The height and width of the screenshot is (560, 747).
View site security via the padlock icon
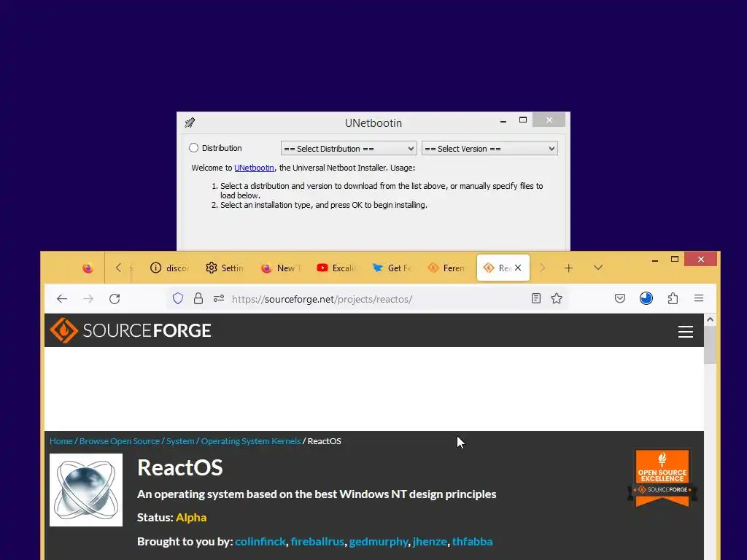(x=198, y=298)
